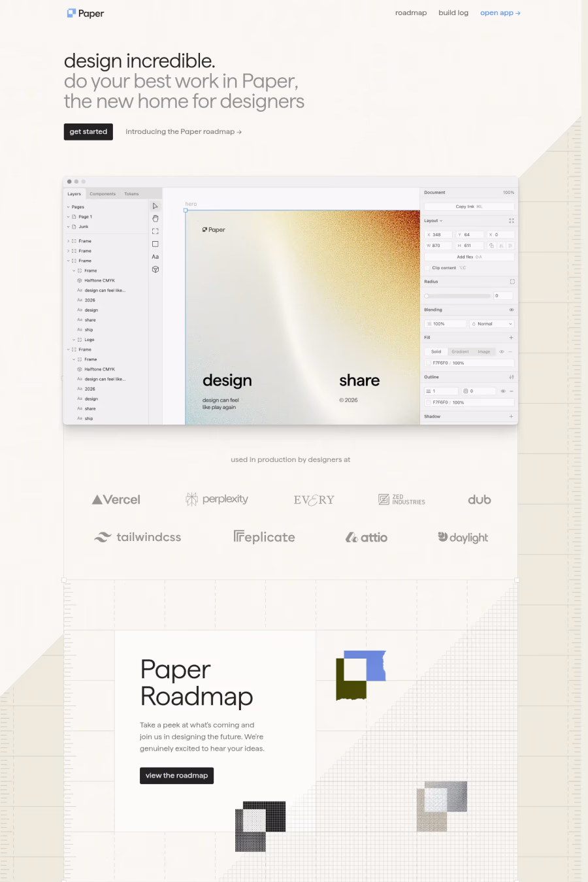
Task: Click the Paper logo in the top left
Action: click(85, 13)
